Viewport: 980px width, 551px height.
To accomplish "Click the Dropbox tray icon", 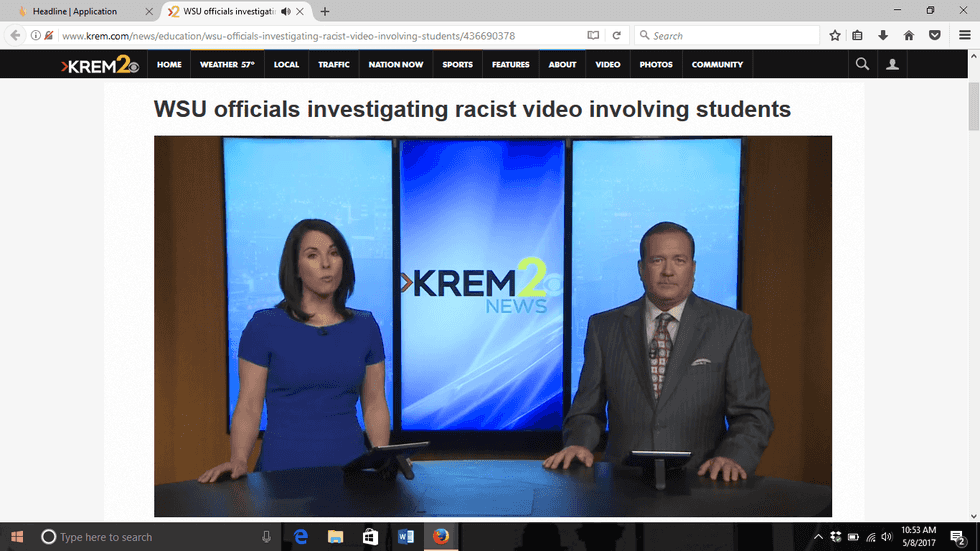I will (836, 537).
